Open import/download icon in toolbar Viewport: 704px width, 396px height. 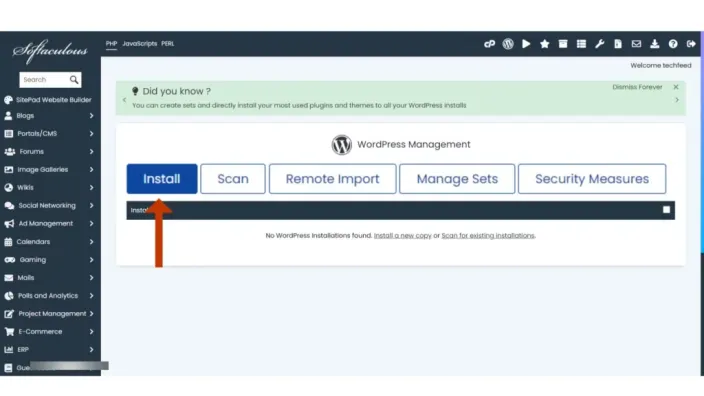click(x=655, y=44)
